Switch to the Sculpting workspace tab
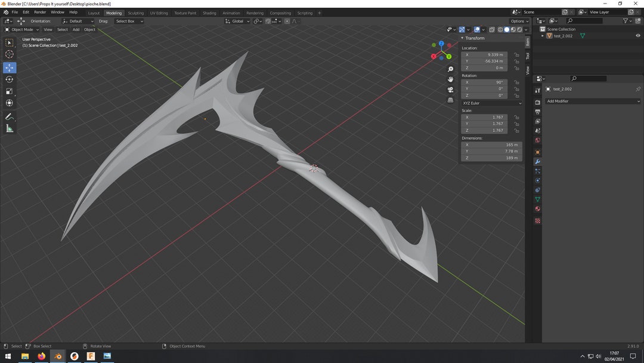 point(136,13)
